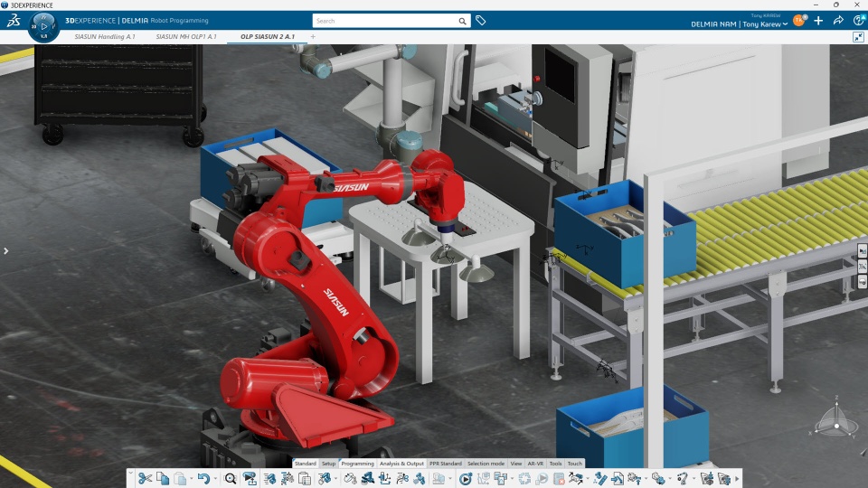Open the Programming toolbar section
The image size is (868, 488).
click(358, 464)
